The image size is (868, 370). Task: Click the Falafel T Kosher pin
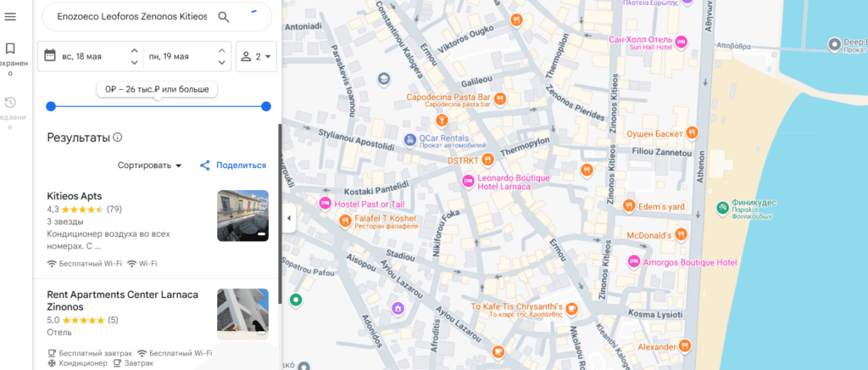point(346,221)
